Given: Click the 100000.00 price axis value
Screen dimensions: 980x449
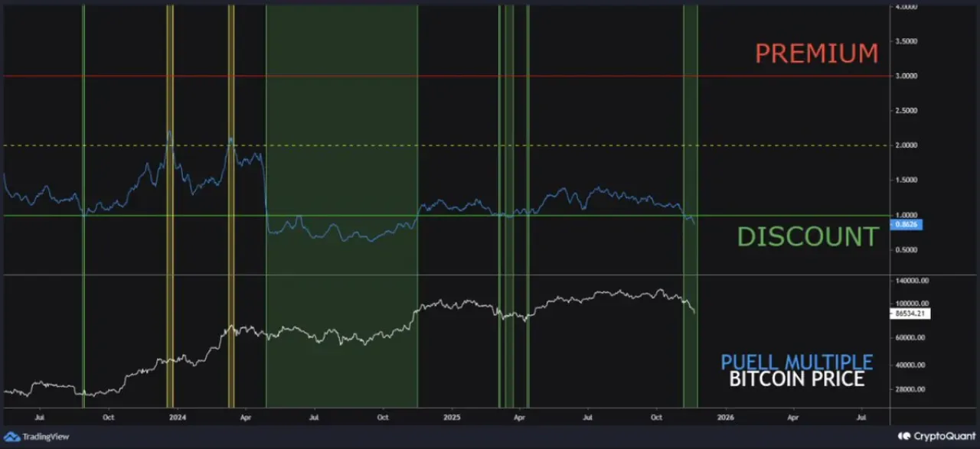Looking at the screenshot, I should point(910,304).
